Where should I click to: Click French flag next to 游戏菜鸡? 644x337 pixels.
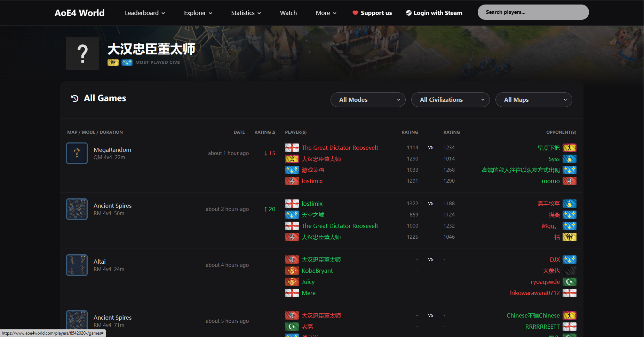click(292, 170)
